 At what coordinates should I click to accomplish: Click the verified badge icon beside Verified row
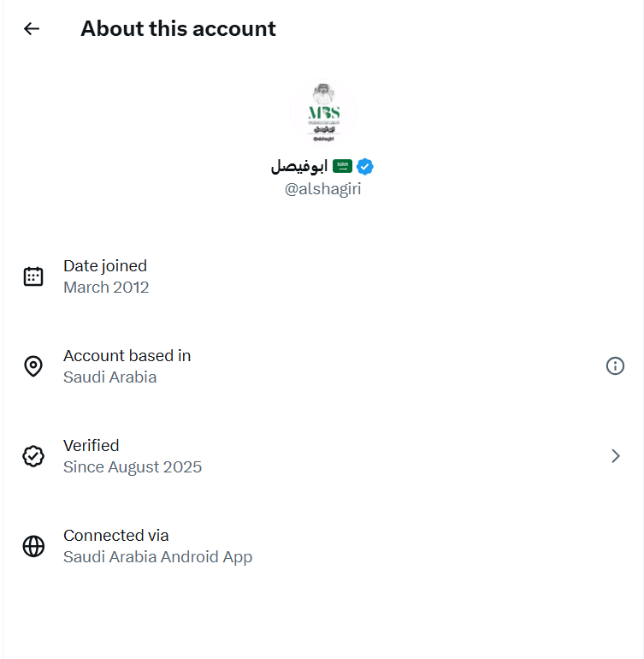click(33, 456)
